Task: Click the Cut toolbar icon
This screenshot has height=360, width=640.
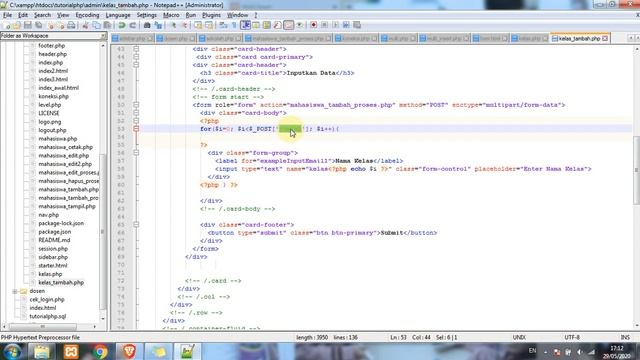Action: click(85, 25)
